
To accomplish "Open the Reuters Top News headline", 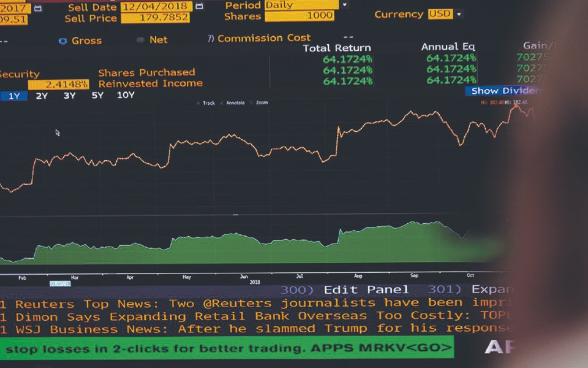I will point(256,303).
